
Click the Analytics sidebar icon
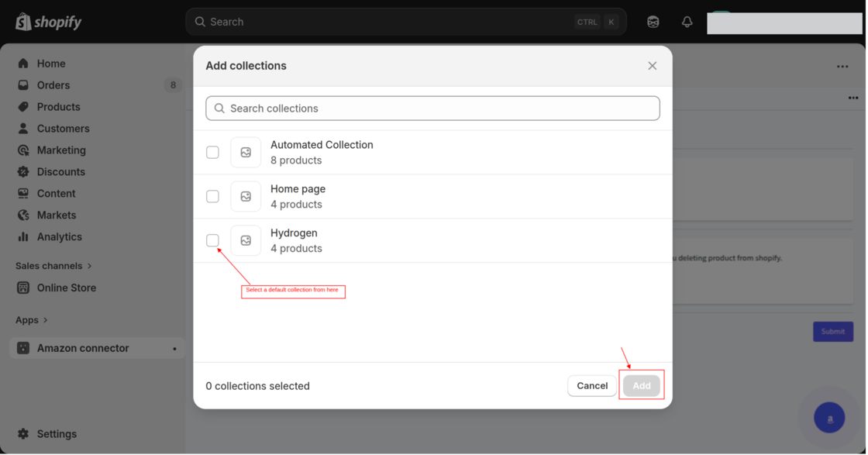coord(23,237)
